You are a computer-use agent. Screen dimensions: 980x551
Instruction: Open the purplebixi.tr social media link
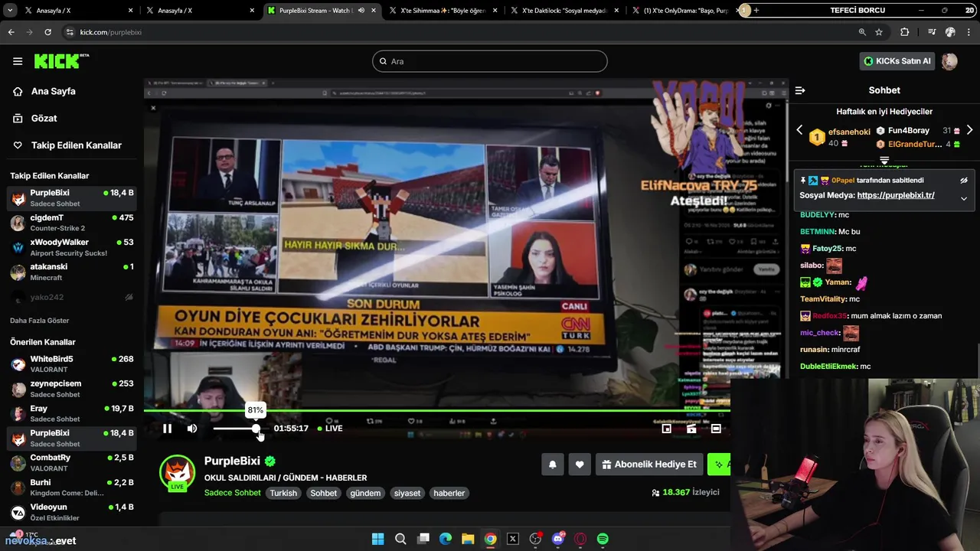coord(896,195)
